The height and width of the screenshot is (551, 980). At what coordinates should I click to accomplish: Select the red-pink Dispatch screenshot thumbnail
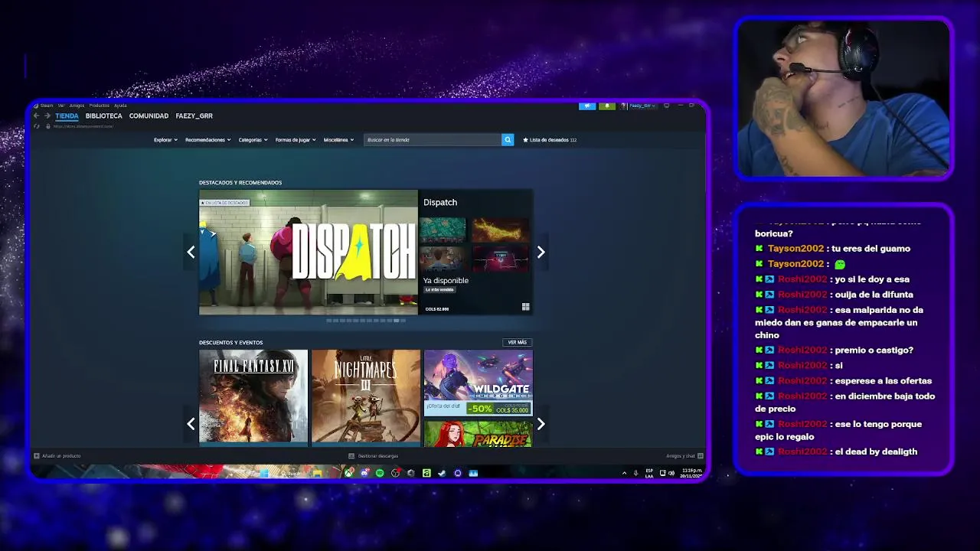pyautogui.click(x=500, y=259)
